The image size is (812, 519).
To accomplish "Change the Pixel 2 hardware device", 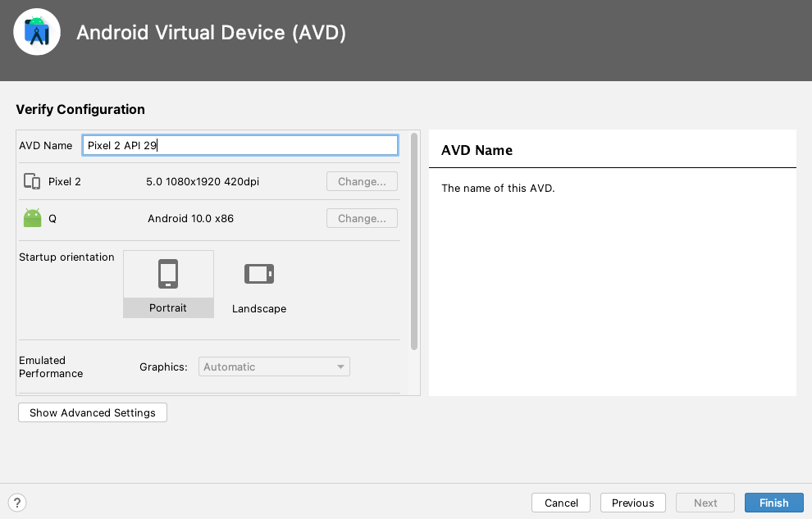I will (362, 181).
